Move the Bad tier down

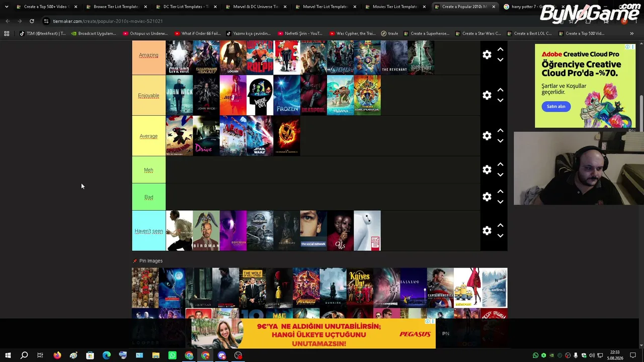coord(500,202)
